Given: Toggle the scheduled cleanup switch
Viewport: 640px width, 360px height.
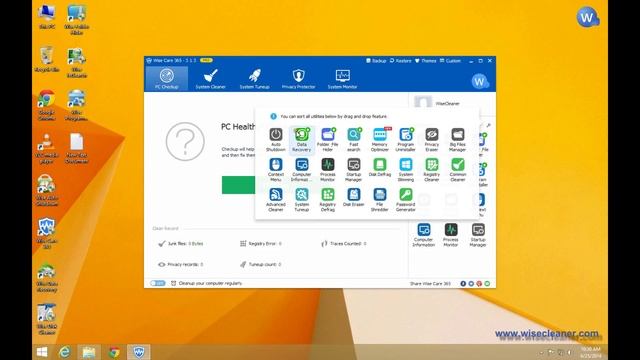Looking at the screenshot, I should point(158,283).
